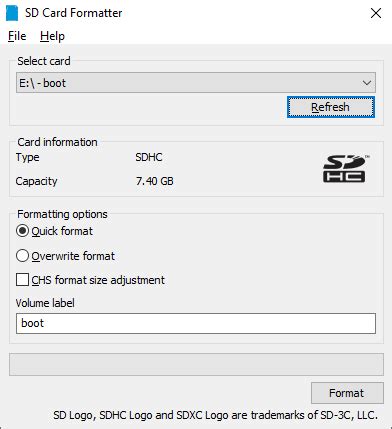This screenshot has height=429, width=392.
Task: Click the CHS format size adjustment label
Action: click(x=98, y=280)
